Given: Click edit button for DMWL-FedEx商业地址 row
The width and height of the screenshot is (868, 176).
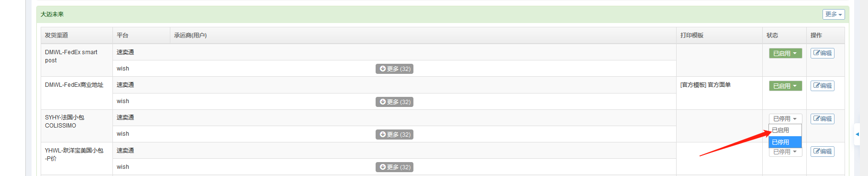Looking at the screenshot, I should point(822,86).
